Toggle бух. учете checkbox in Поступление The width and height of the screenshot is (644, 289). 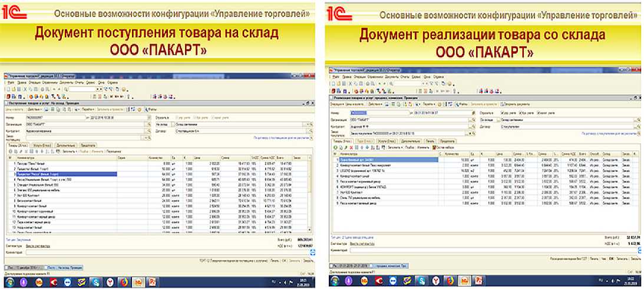(x=194, y=118)
